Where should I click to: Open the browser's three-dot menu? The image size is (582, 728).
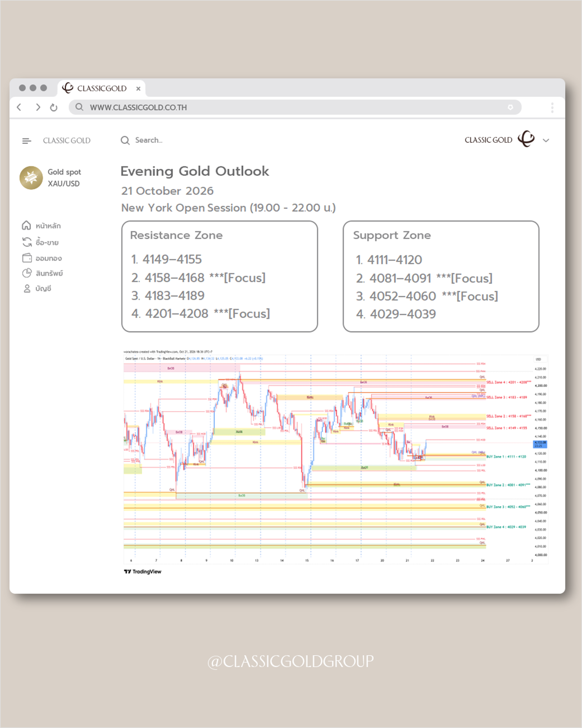click(x=552, y=108)
